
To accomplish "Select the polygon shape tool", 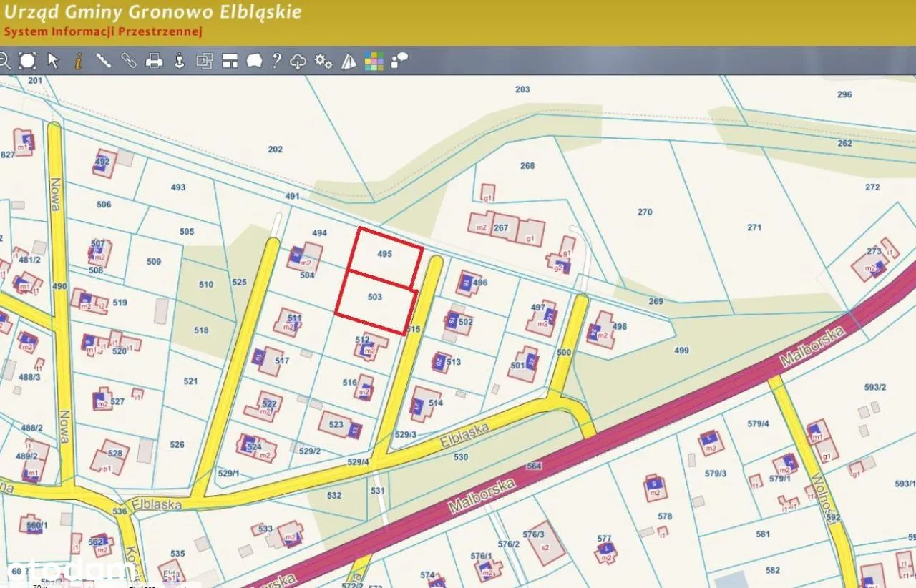I will (x=254, y=61).
